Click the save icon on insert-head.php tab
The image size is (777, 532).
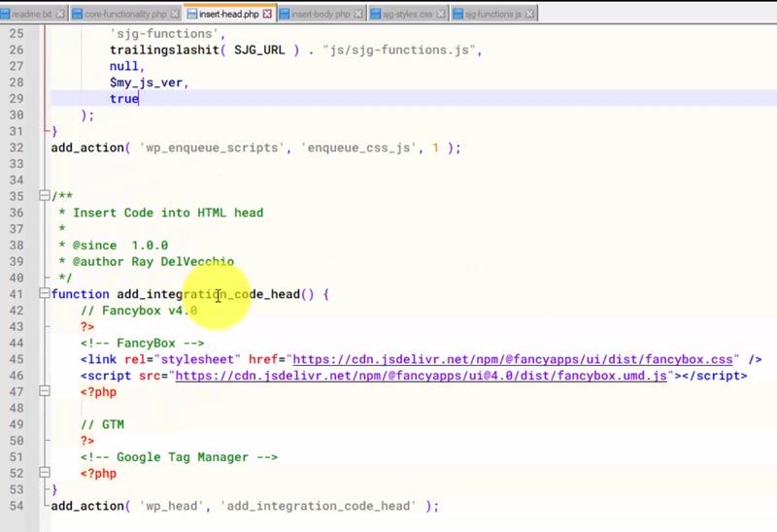point(191,14)
